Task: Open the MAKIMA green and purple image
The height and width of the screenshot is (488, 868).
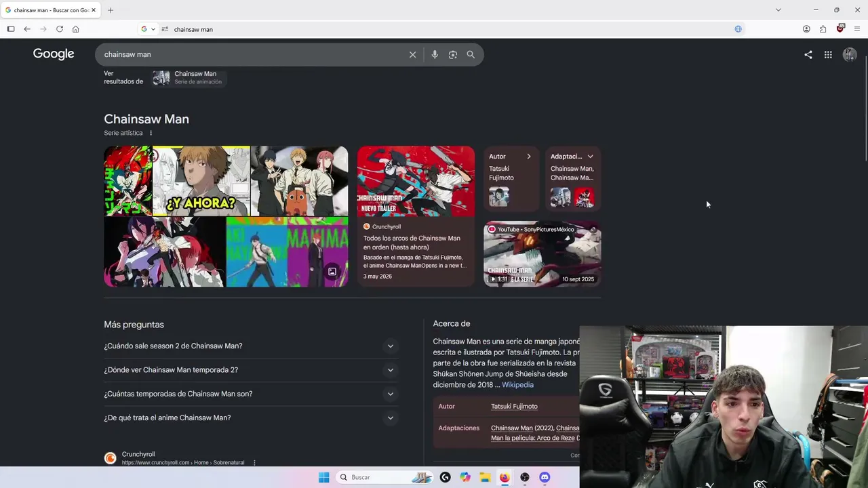Action: [287, 252]
